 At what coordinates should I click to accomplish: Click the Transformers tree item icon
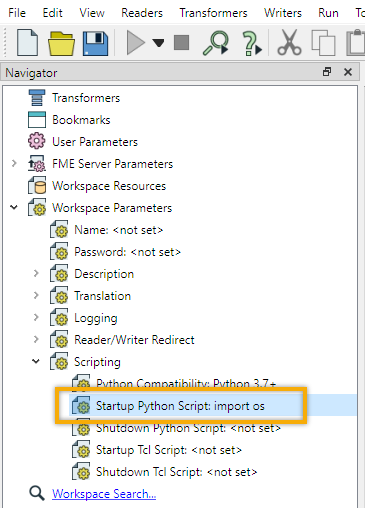point(37,98)
